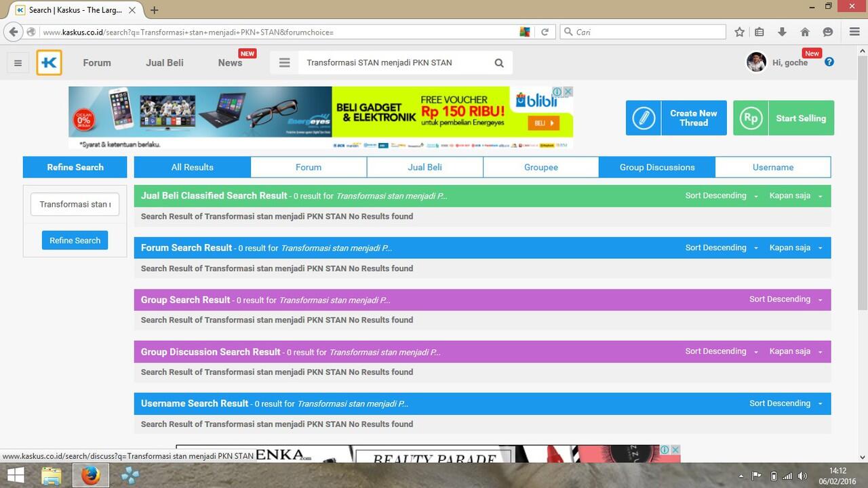This screenshot has width=868, height=488.
Task: Click the Kaskus logo home icon
Action: pyautogui.click(x=50, y=63)
